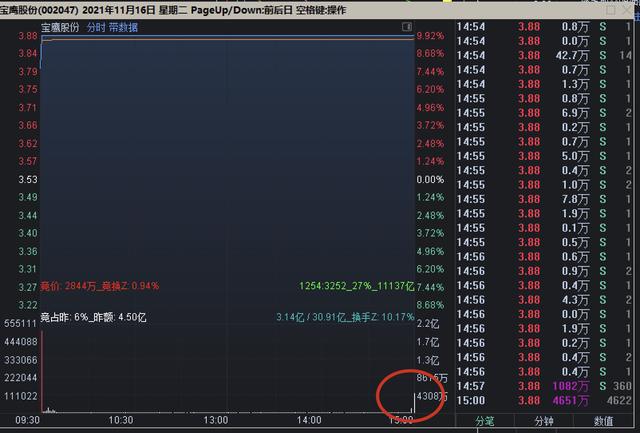Viewport: 640px width, 433px height.
Task: Switch to the 分笔 tab
Action: (x=485, y=421)
